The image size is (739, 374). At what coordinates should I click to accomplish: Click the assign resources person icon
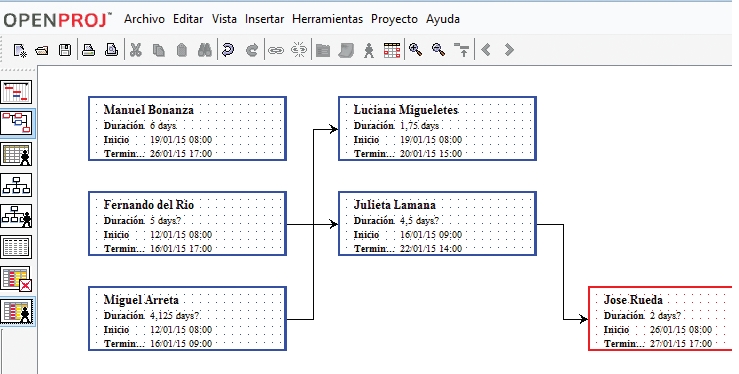pyautogui.click(x=369, y=50)
